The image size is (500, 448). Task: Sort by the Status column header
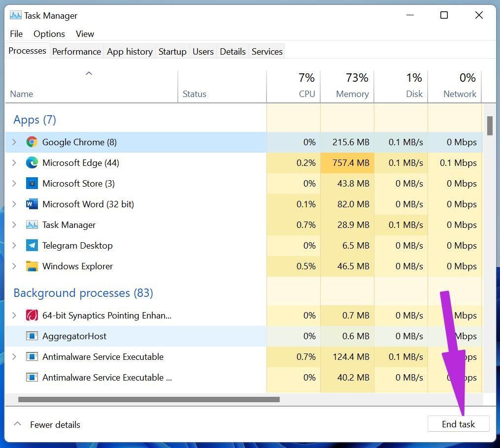222,86
